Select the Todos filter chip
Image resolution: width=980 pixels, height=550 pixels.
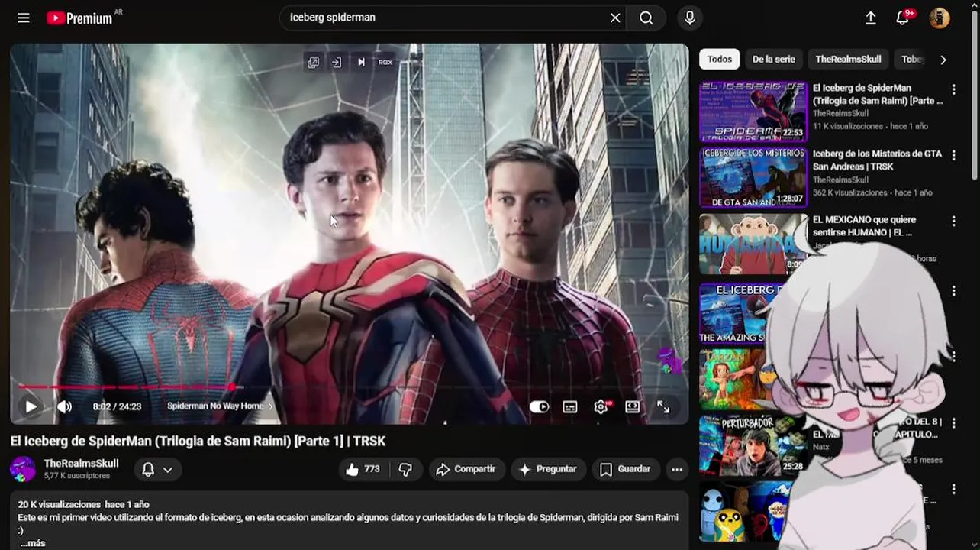[x=719, y=59]
